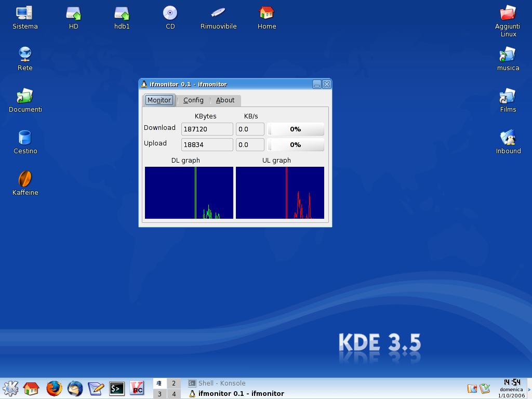Viewport: 532px width, 399px height.
Task: Click the organizer tray icon with a checkmark
Action: (x=485, y=388)
